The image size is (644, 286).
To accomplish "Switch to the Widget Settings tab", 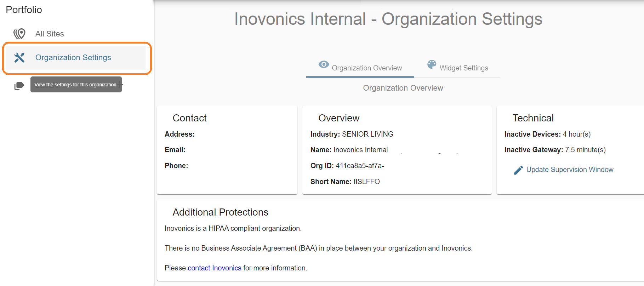I will coord(457,67).
